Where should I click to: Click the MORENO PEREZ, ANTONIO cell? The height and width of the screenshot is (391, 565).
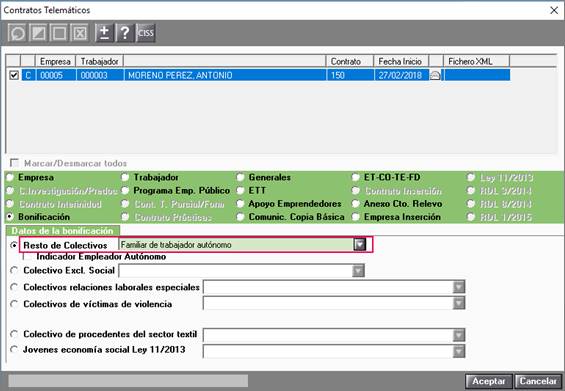pos(225,75)
